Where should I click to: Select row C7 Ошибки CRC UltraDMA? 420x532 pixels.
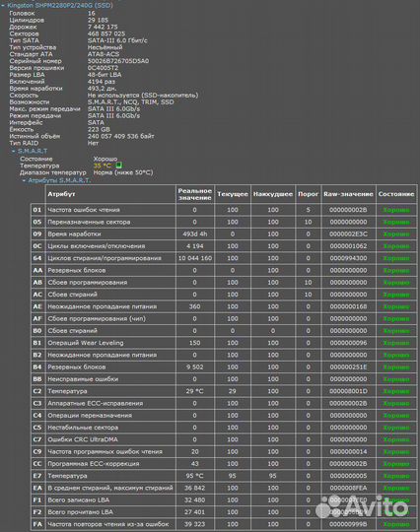[x=224, y=439]
